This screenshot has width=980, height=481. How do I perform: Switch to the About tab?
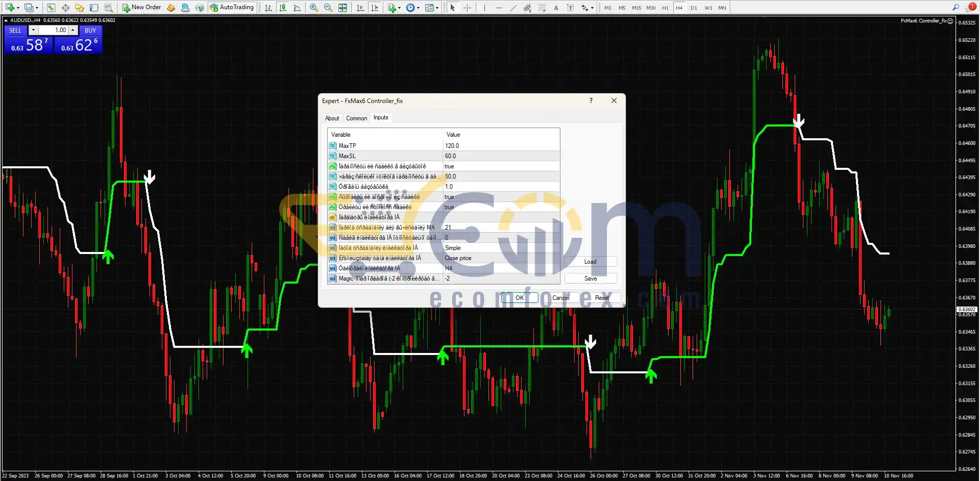coord(332,118)
